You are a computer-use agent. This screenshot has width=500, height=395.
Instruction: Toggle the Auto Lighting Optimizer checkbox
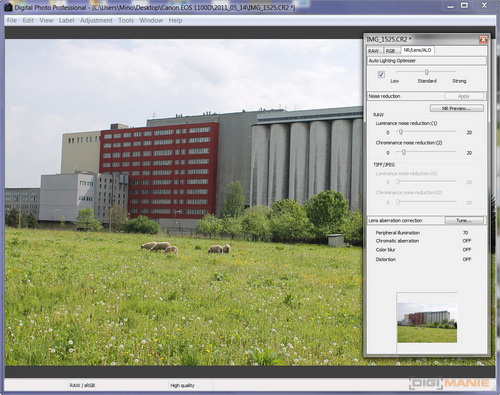click(381, 75)
